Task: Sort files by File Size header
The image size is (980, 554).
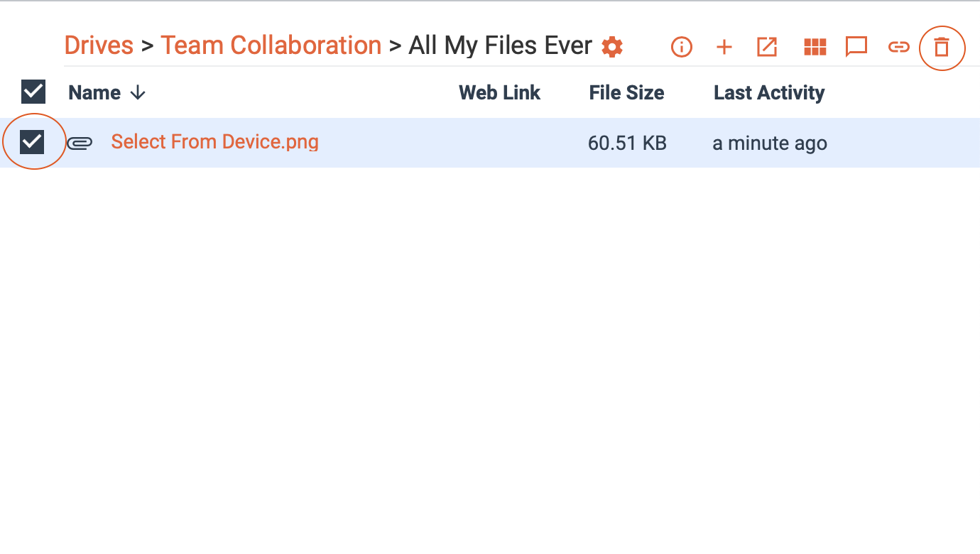Action: (626, 93)
